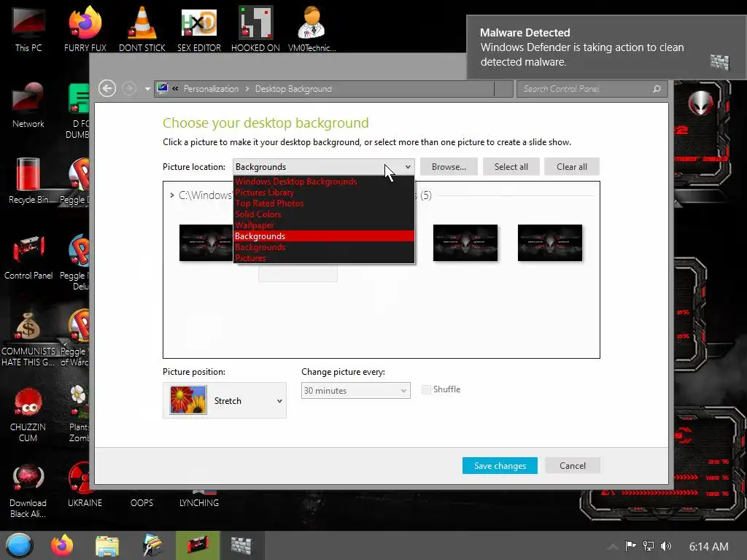Open the Download Black Ali... desktop icon
This screenshot has width=747, height=560.
coord(28,491)
